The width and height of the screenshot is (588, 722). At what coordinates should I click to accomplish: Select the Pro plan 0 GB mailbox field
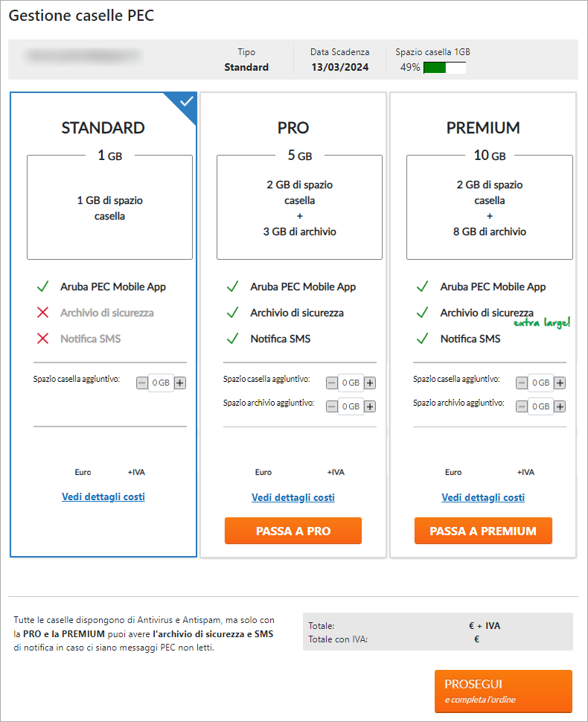tap(351, 383)
